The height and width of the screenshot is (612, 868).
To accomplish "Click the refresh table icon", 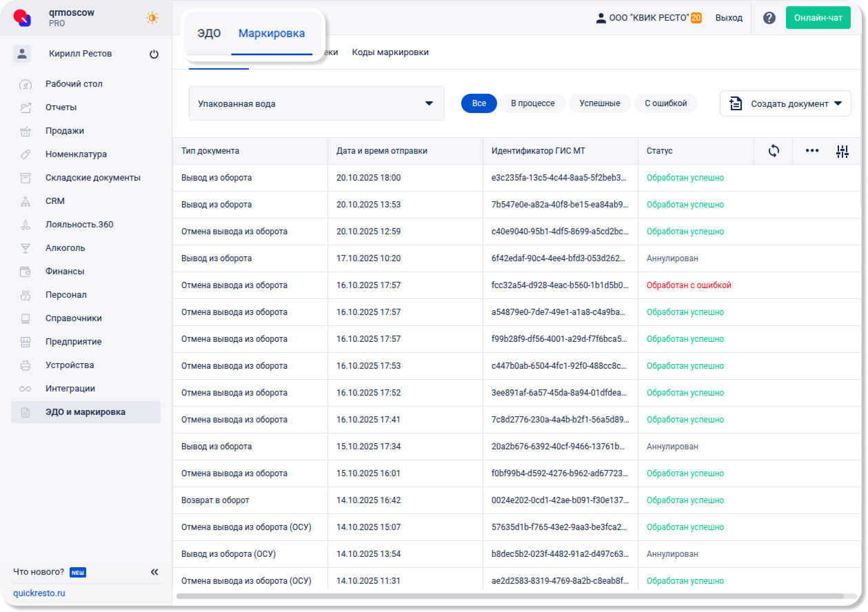I will [774, 151].
